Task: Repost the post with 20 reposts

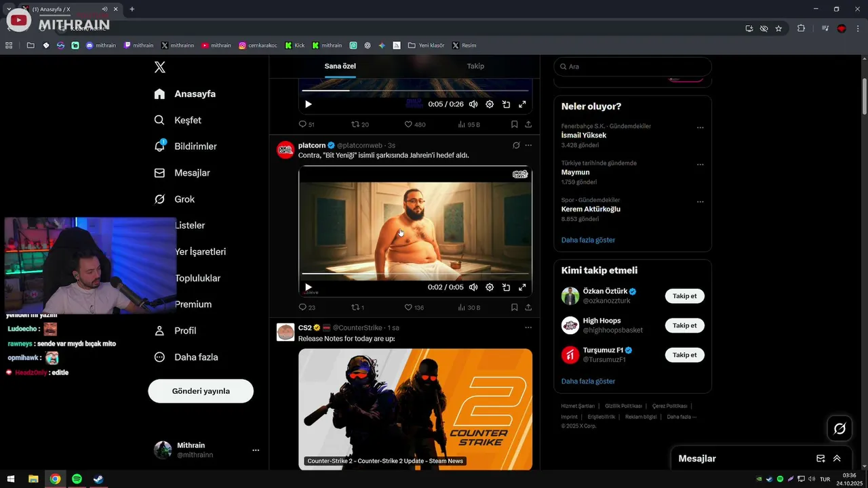Action: pyautogui.click(x=360, y=125)
